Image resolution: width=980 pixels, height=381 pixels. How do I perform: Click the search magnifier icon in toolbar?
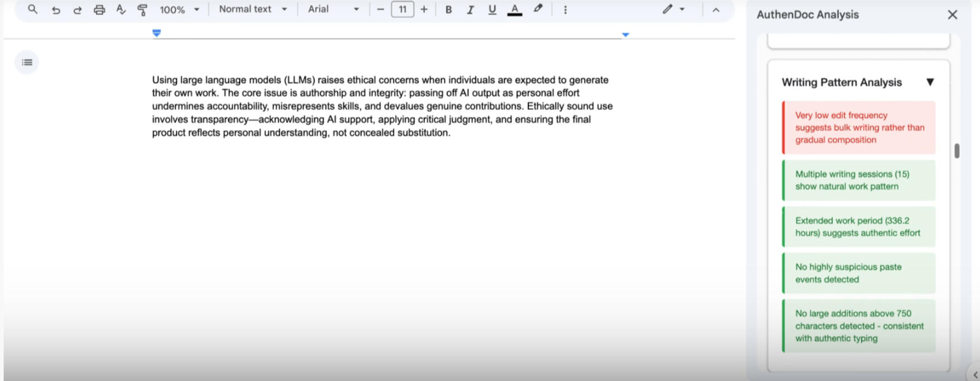point(32,10)
